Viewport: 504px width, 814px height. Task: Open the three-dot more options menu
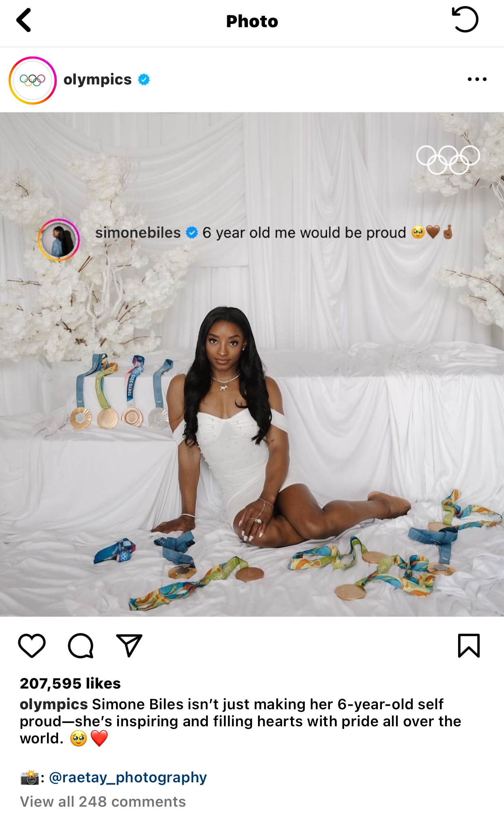(x=477, y=79)
